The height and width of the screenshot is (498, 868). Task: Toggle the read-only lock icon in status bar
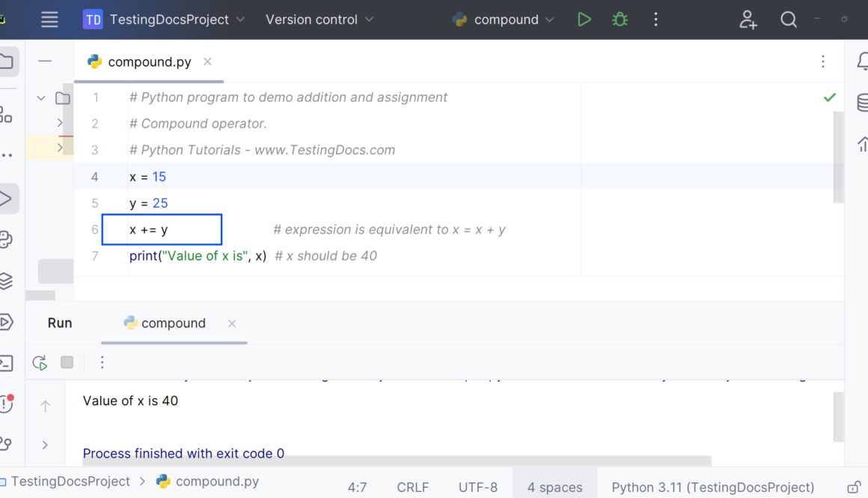pyautogui.click(x=853, y=487)
